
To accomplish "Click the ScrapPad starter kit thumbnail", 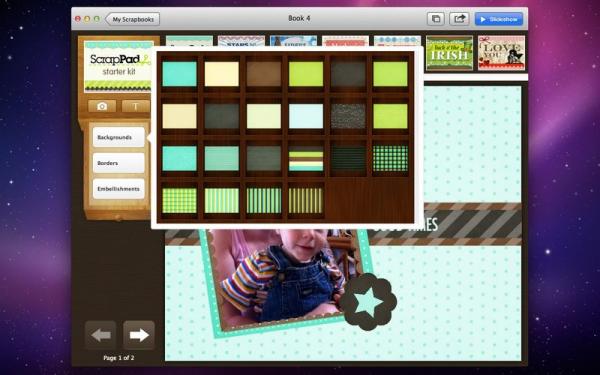I will pos(119,67).
